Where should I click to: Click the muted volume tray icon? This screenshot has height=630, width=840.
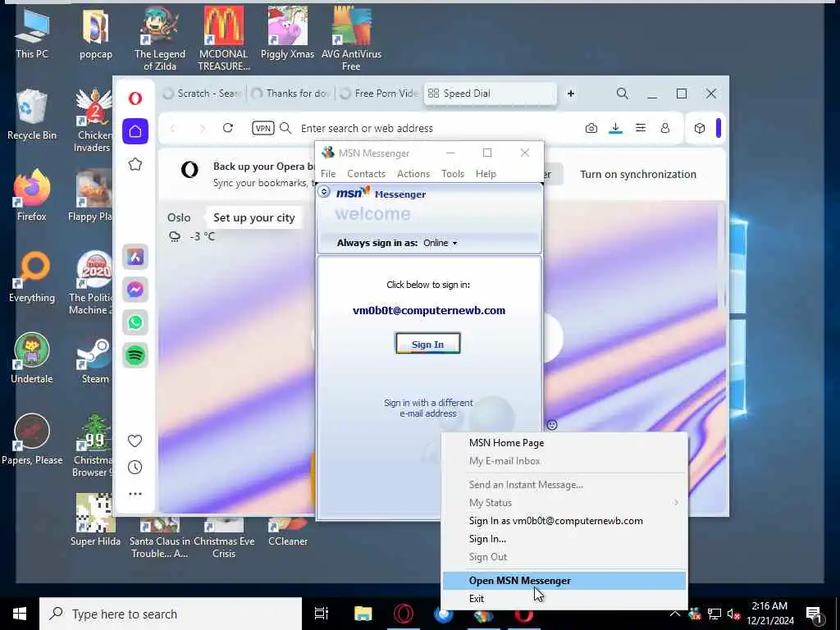pos(733,614)
